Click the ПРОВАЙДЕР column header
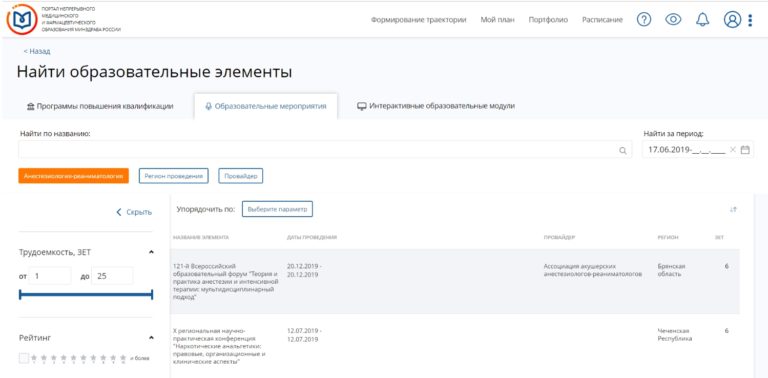Viewport: 768px width, 378px height. (x=559, y=237)
